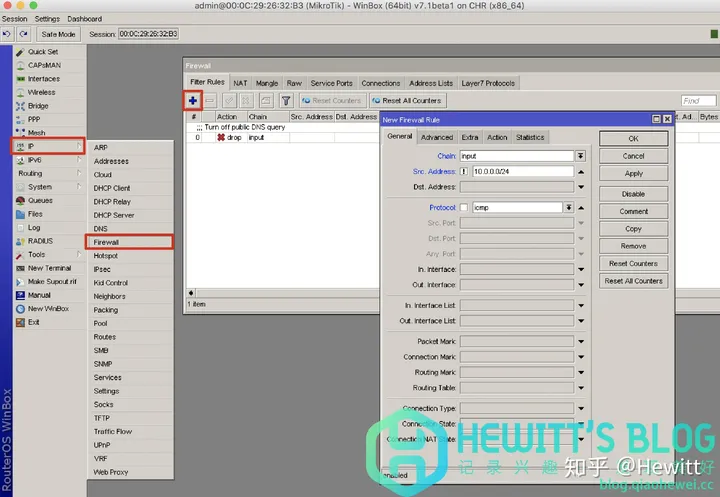Click the Session address field

148,34
